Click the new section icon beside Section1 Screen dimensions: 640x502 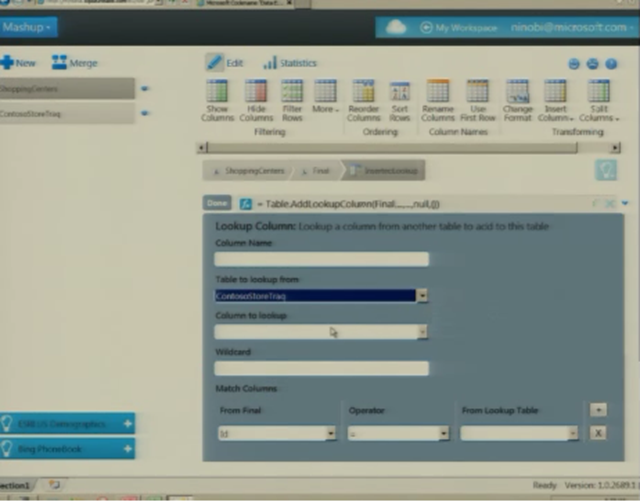(x=54, y=485)
